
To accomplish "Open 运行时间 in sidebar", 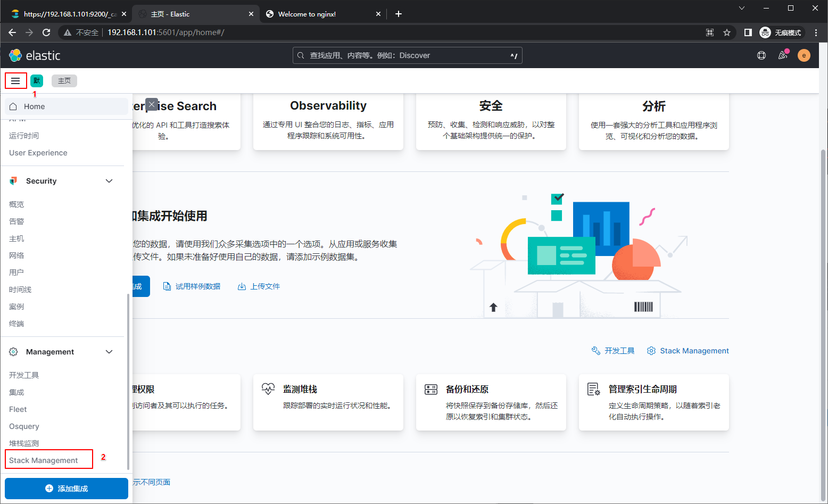I will click(24, 136).
